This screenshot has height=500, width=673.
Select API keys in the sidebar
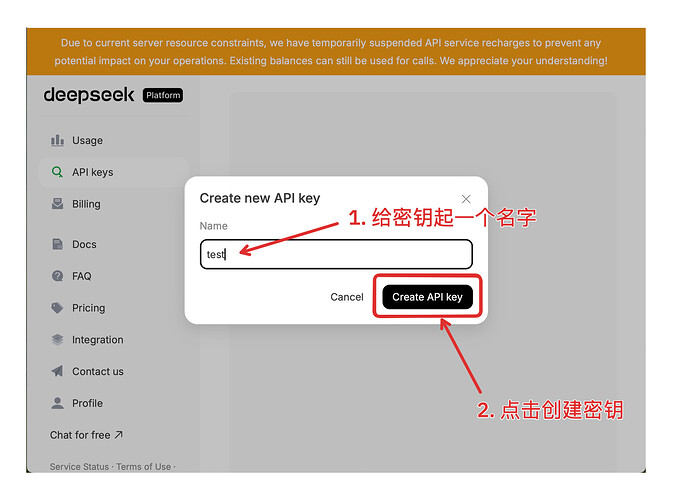pos(114,172)
